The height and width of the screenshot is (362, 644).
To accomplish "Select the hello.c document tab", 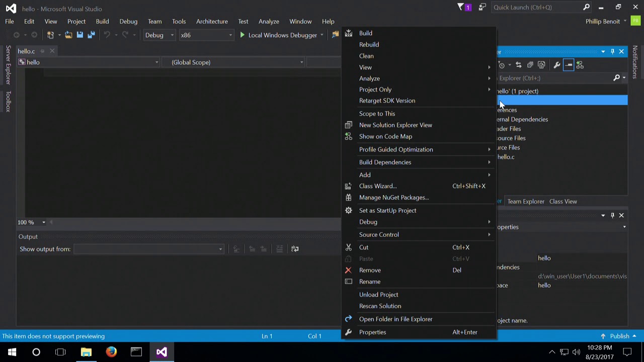I will tap(26, 51).
